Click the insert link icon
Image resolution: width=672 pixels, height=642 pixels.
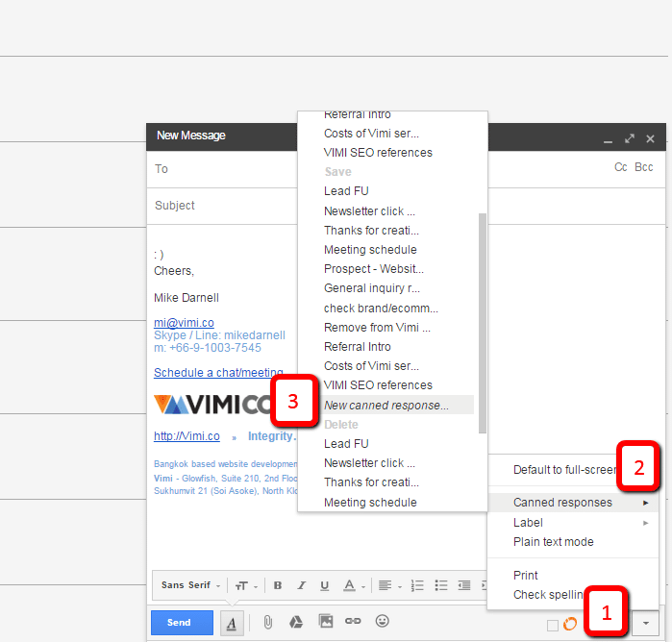pos(354,622)
